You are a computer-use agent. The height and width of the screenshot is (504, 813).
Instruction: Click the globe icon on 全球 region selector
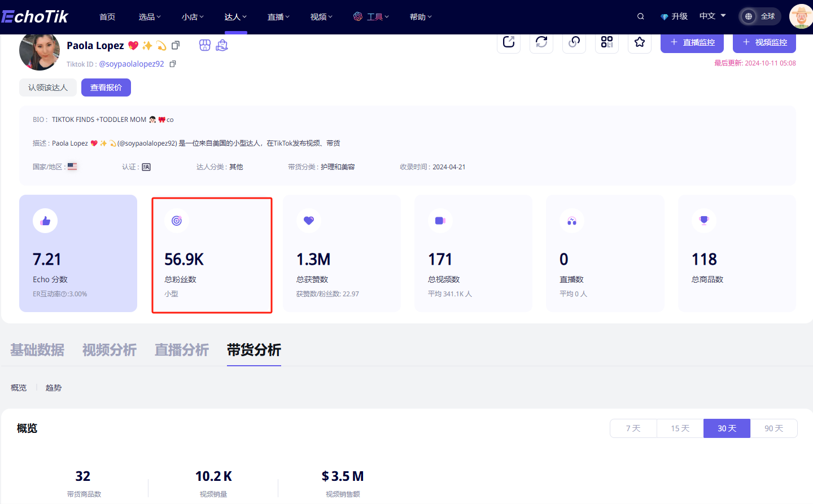point(749,16)
